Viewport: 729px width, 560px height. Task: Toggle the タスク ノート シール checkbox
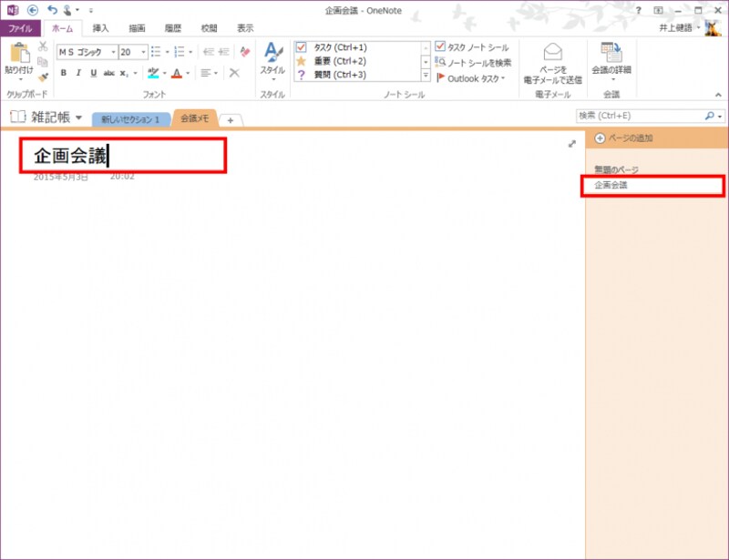440,46
